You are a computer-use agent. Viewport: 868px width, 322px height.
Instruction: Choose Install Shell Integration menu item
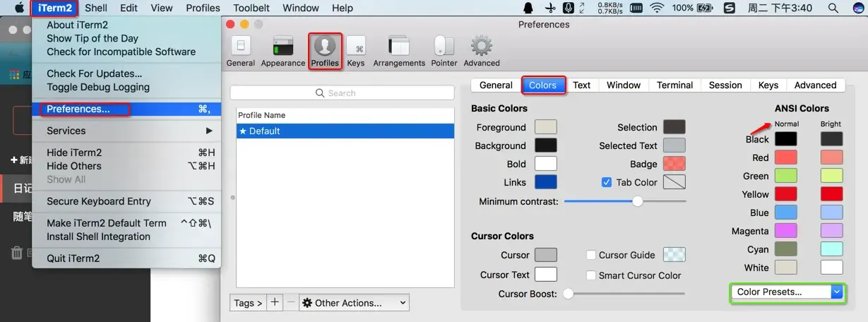coord(126,237)
